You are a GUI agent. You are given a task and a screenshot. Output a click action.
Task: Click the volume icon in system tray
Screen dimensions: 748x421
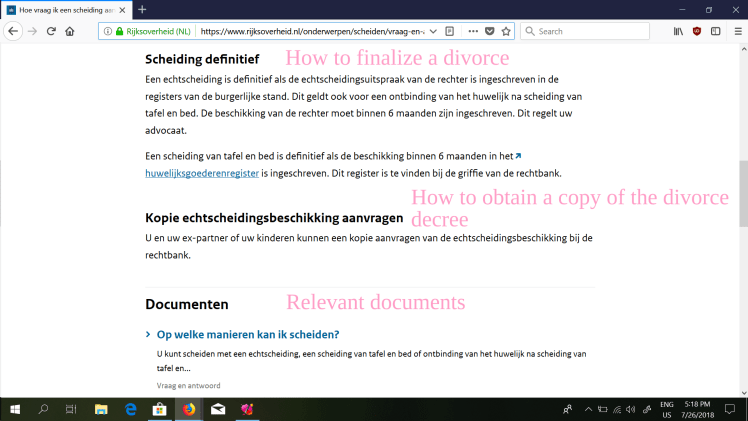coord(631,409)
